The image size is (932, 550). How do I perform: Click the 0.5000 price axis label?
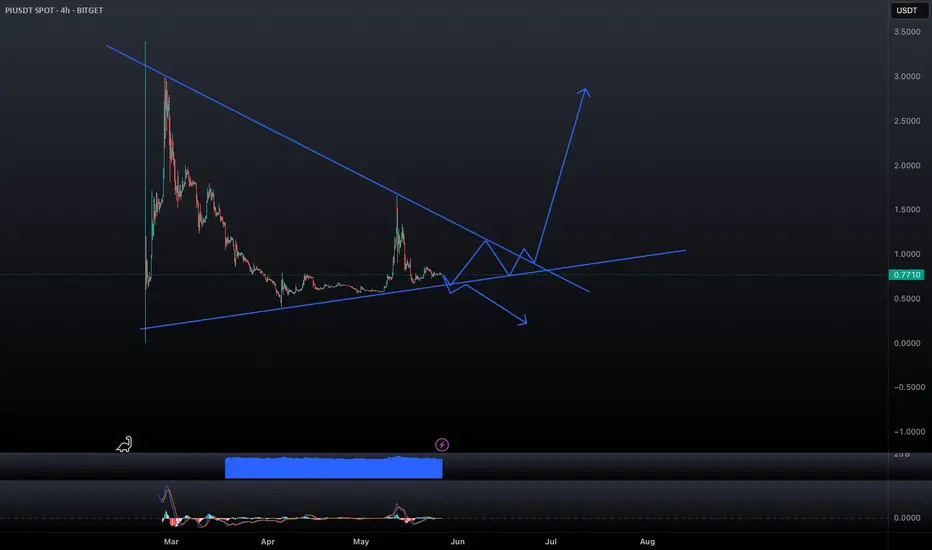907,299
